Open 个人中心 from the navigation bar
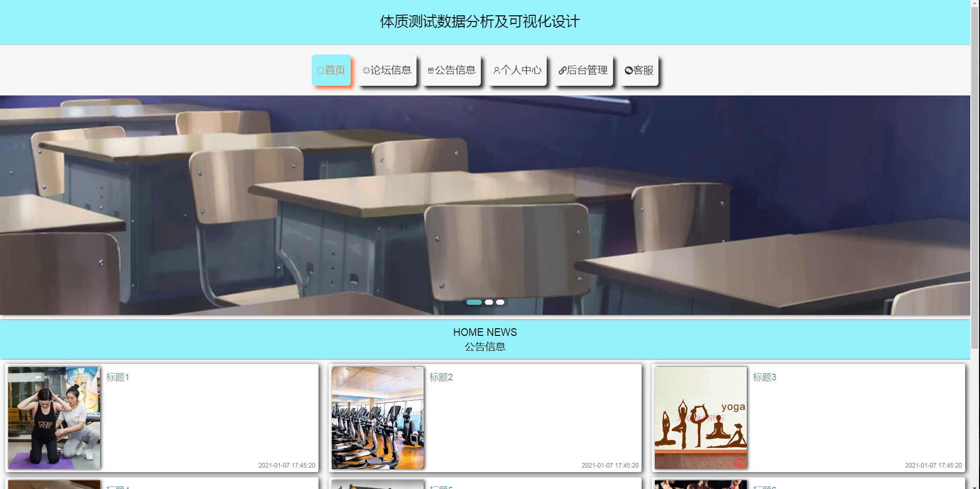Image resolution: width=980 pixels, height=489 pixels. click(x=517, y=70)
